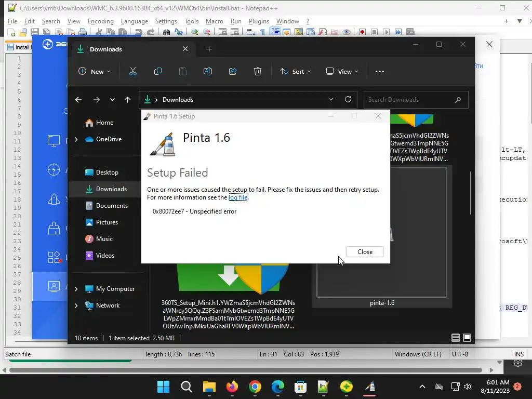The image size is (532, 399).
Task: Click the Search Downloads field
Action: pos(416,100)
